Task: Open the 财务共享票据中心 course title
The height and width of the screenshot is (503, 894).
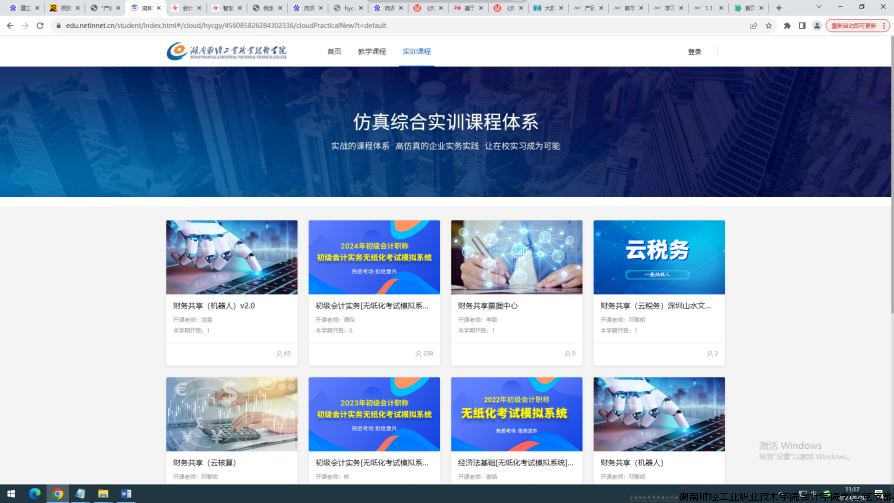Action: coord(488,306)
